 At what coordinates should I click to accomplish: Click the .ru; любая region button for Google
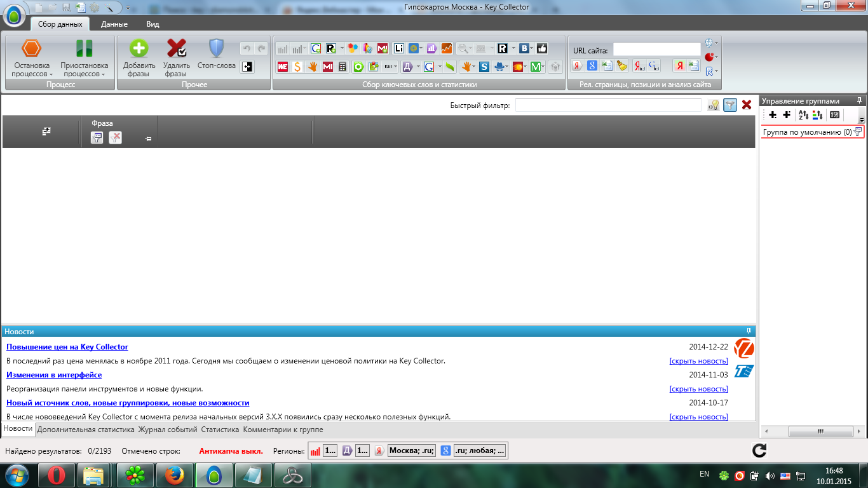[480, 451]
